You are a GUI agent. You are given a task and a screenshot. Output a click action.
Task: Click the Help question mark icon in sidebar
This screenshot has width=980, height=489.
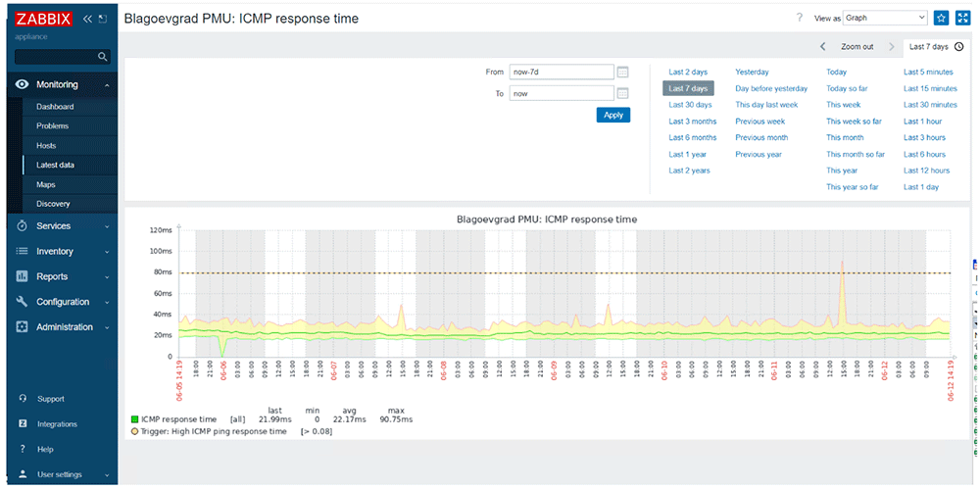tap(23, 449)
